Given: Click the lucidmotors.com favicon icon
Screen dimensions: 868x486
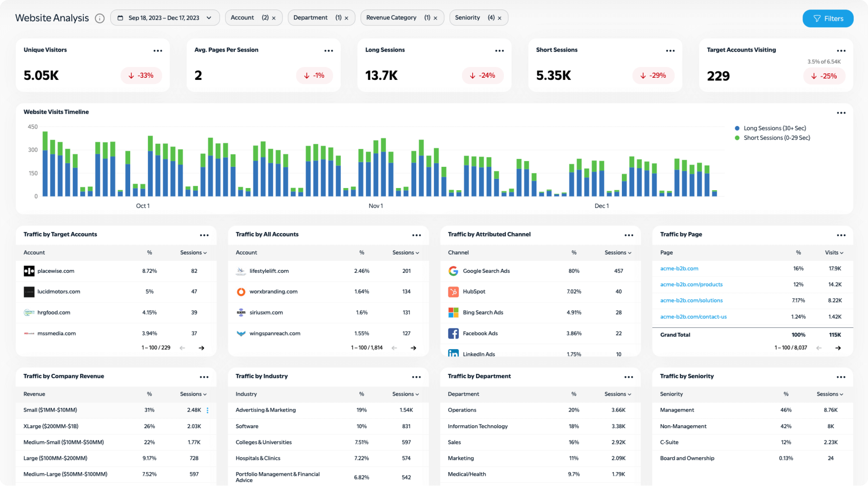Looking at the screenshot, I should (28, 291).
